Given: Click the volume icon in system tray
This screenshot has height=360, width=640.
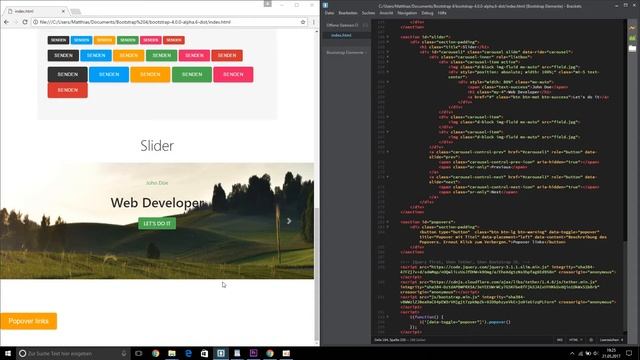Looking at the screenshot, I should 596,353.
